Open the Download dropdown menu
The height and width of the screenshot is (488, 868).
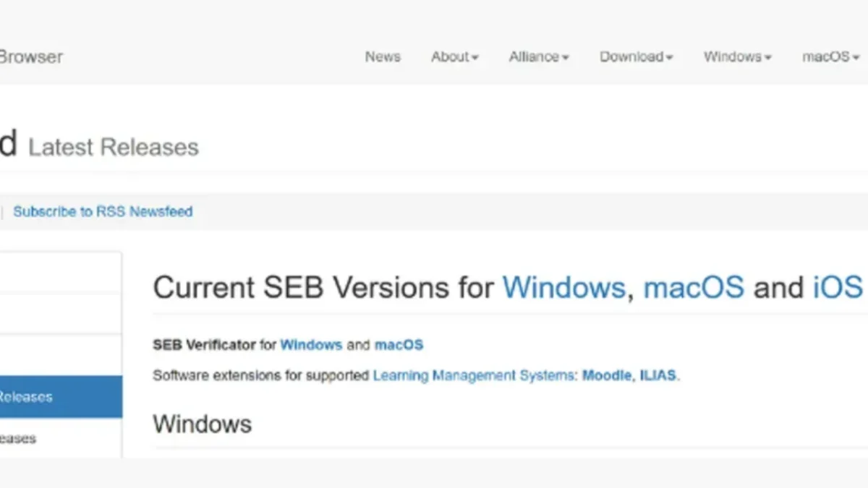click(x=637, y=56)
